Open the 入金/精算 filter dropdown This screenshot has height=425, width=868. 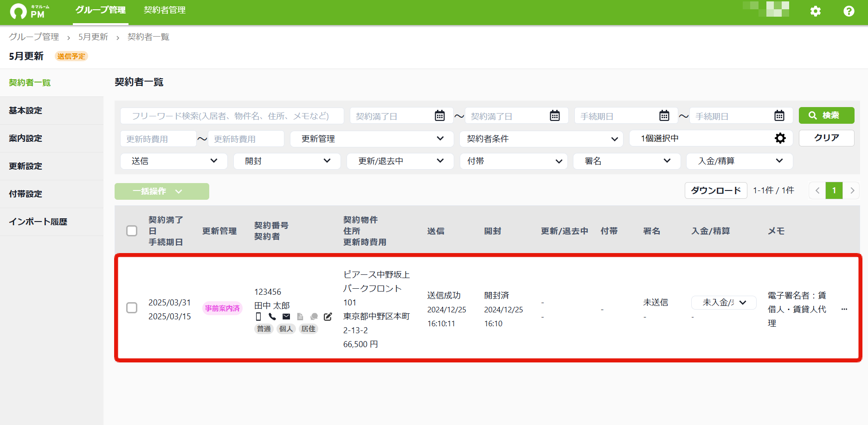click(x=739, y=161)
